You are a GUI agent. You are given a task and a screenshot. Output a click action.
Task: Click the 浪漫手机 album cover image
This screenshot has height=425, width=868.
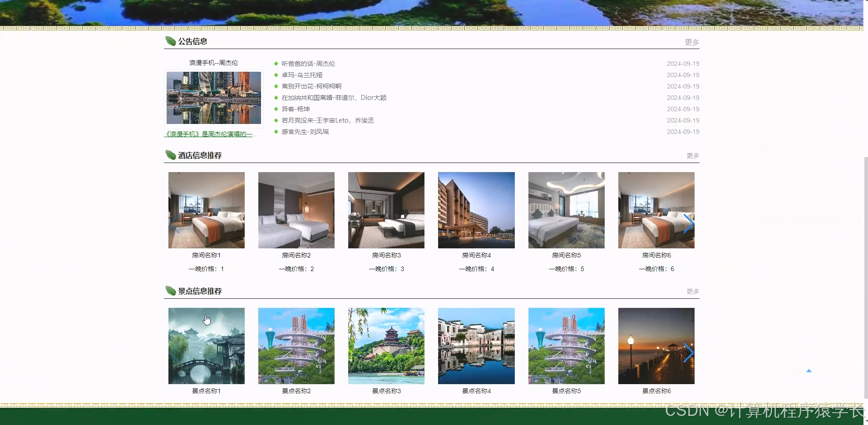coord(213,98)
